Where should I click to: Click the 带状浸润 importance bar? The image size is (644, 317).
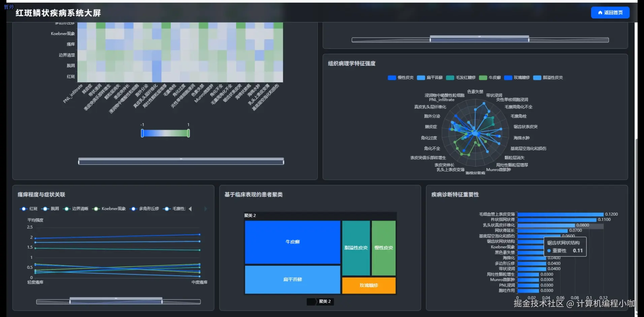532,269
